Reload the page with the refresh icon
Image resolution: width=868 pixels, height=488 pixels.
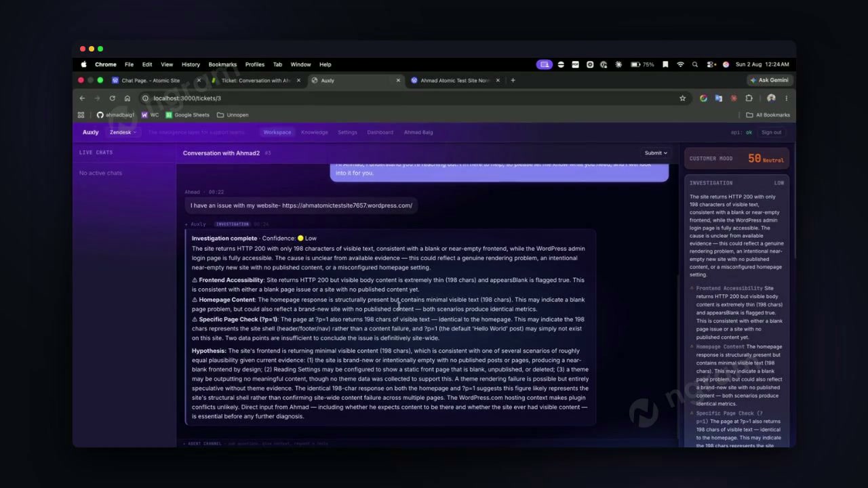click(112, 98)
